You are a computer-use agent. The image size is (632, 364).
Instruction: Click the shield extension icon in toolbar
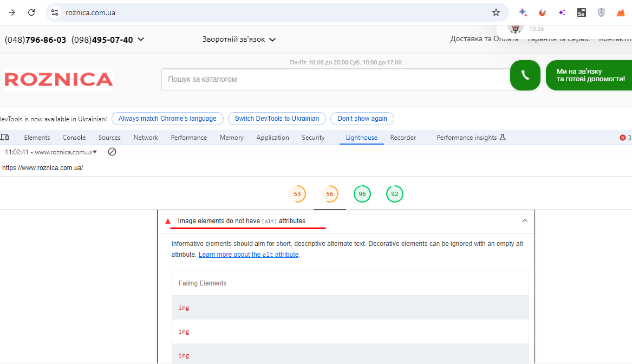click(x=601, y=12)
